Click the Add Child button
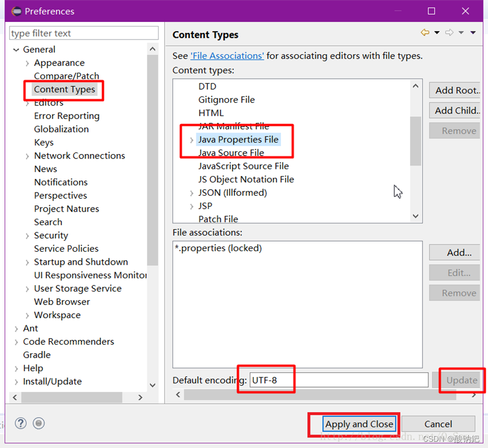Screen dimensions: 488x448 pyautogui.click(x=455, y=111)
